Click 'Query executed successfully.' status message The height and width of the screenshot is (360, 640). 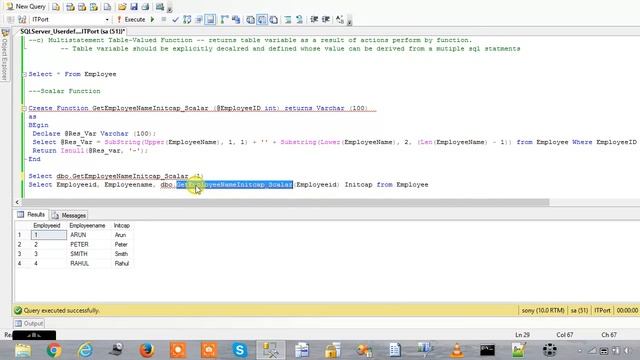coord(61,311)
